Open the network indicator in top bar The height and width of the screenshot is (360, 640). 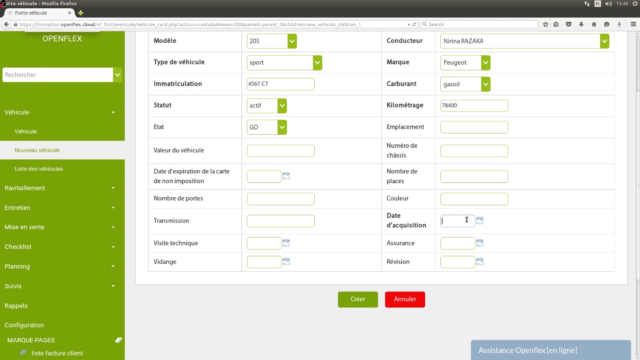587,4
